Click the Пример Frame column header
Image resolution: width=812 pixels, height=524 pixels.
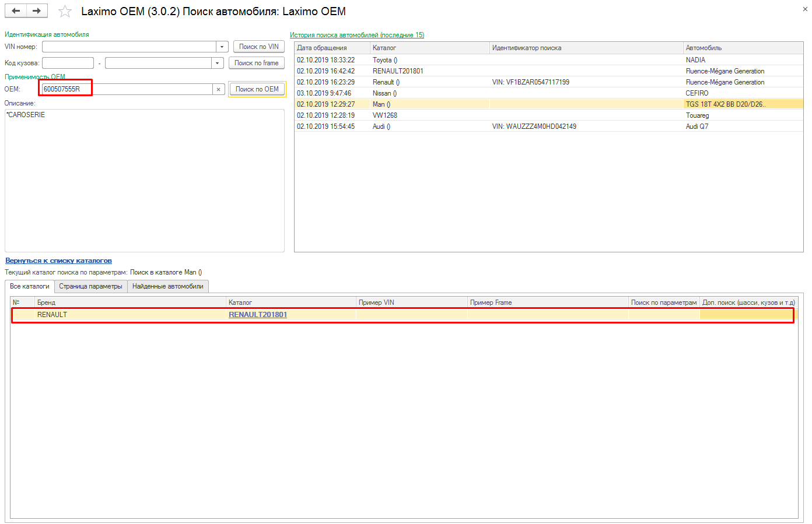(548, 303)
